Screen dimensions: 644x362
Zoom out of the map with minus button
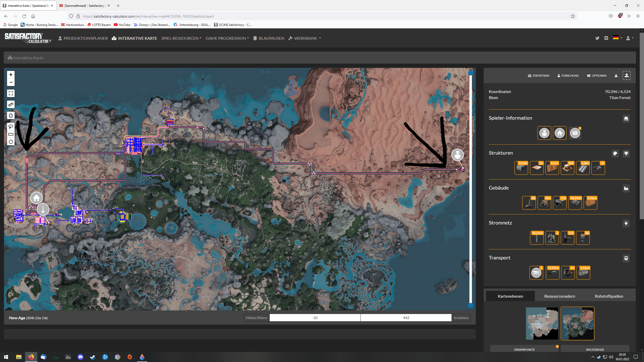coord(11,82)
